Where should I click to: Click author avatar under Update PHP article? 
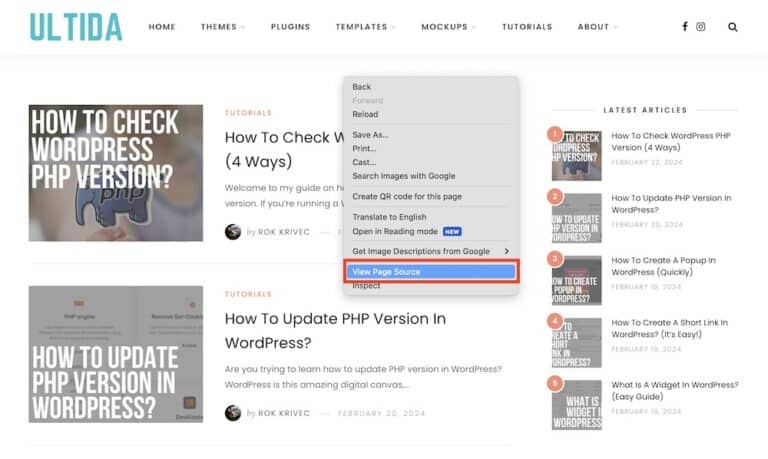coord(233,413)
